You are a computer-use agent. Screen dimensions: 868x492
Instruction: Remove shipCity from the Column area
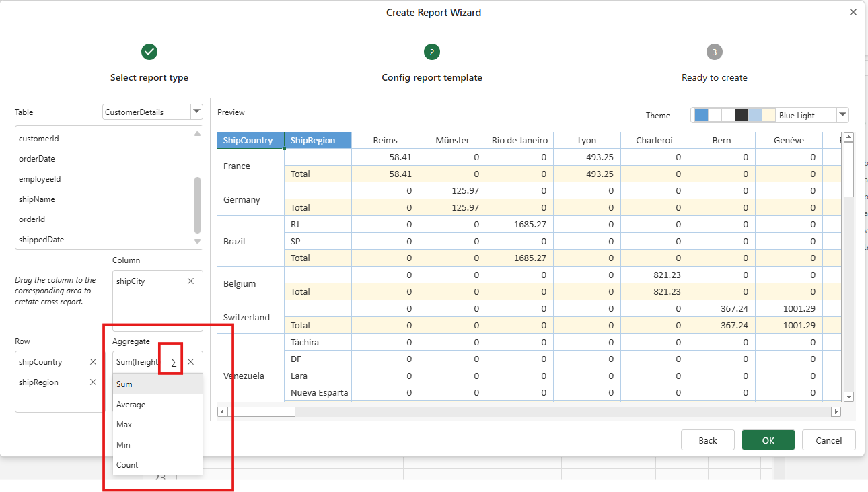(190, 281)
